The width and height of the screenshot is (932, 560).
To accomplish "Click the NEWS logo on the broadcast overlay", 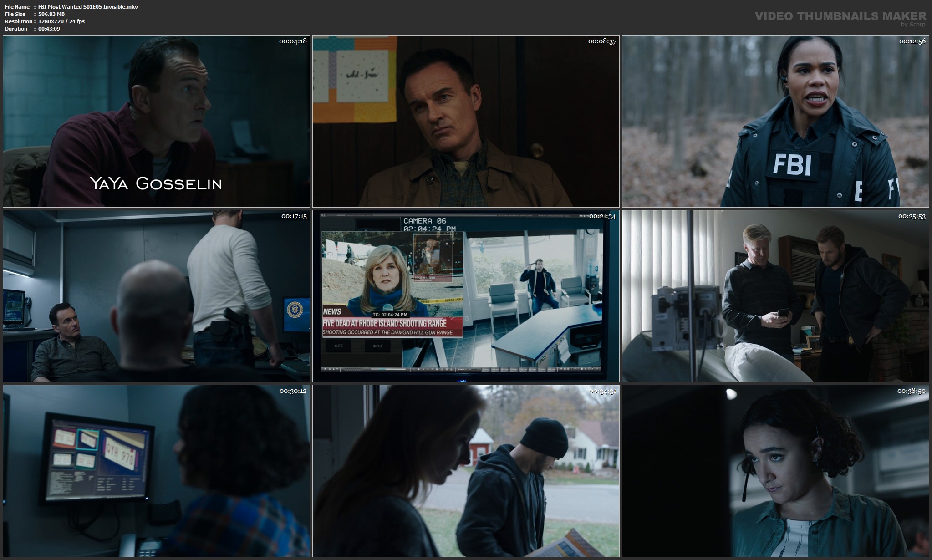I will [332, 312].
